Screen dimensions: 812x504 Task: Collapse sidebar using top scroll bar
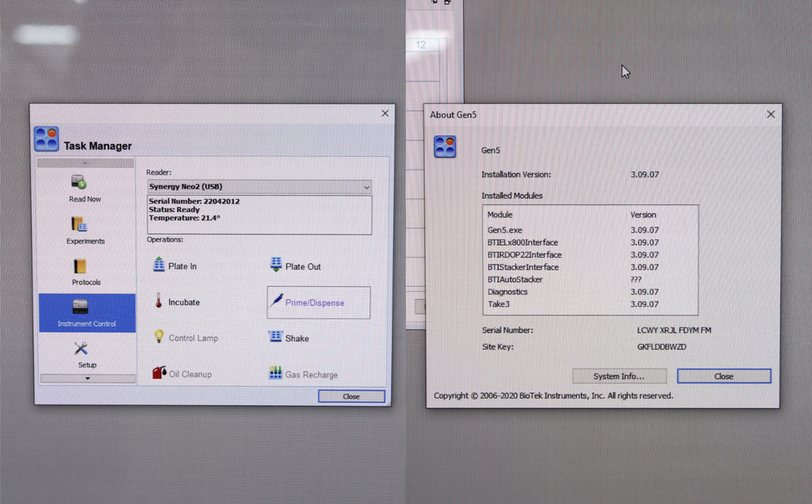click(86, 163)
